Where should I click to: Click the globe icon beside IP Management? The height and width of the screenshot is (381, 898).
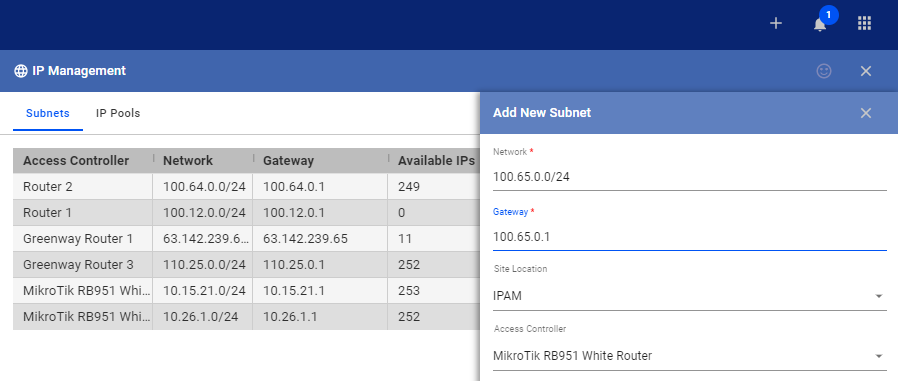21,71
